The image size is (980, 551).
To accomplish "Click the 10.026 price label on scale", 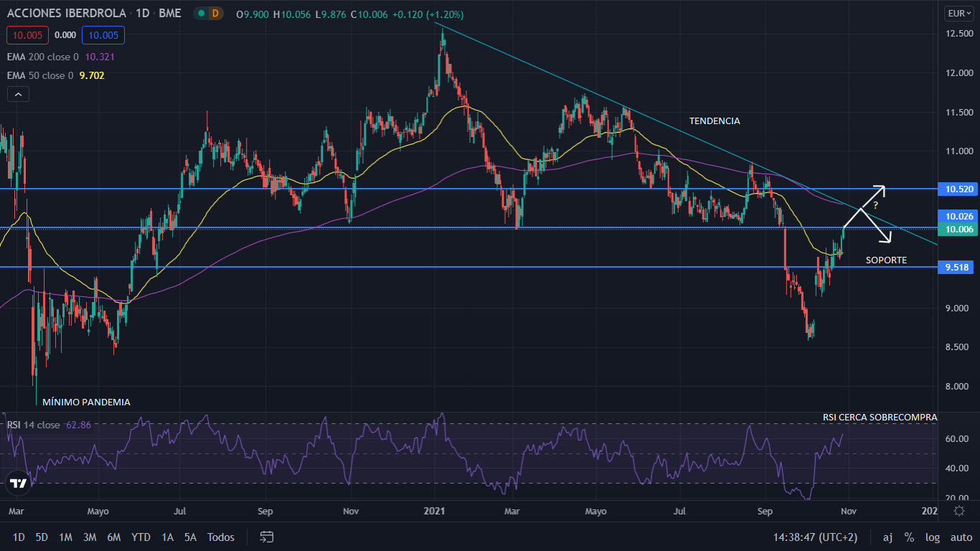I will (958, 216).
